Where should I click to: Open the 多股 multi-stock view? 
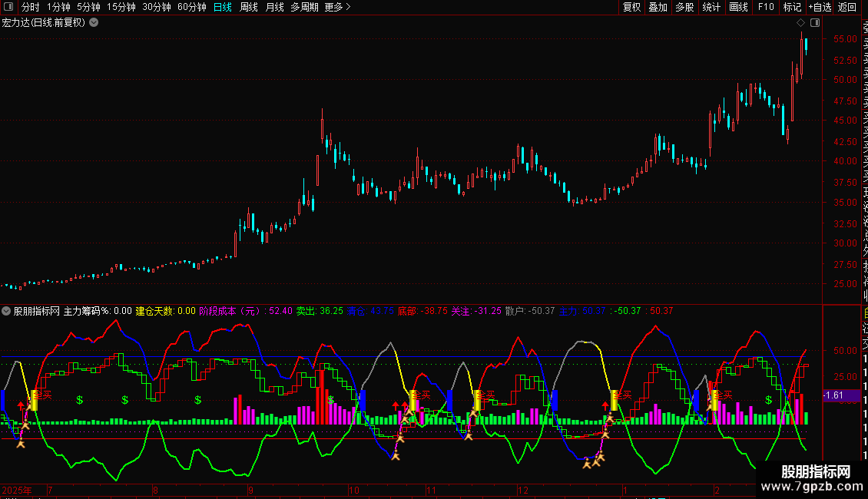tap(684, 7)
